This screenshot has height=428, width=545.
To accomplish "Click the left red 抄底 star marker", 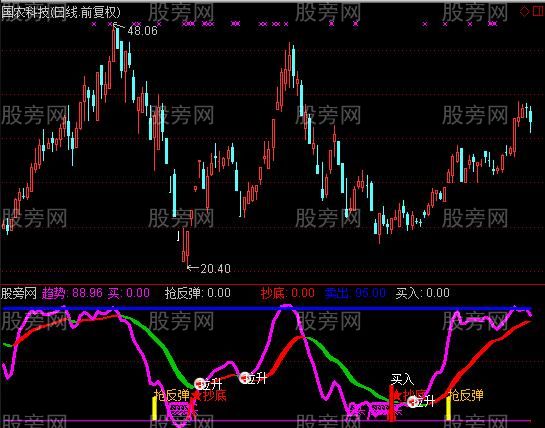I will (x=197, y=395).
